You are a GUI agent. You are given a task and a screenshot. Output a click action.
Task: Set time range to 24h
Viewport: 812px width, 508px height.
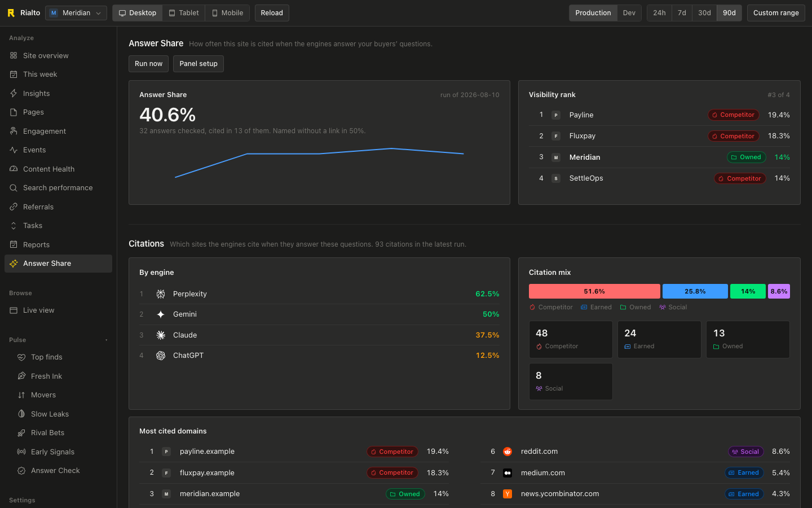click(x=659, y=13)
